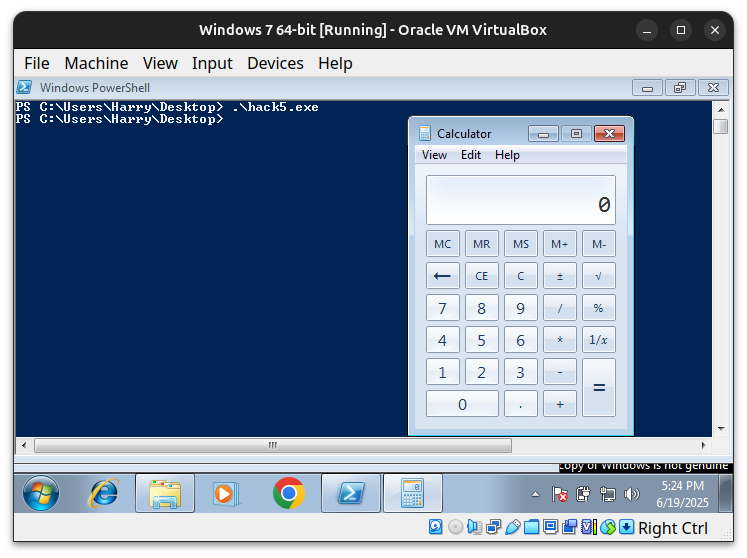The image size is (747, 558).
Task: Click the plus-minus sign button
Action: click(560, 276)
